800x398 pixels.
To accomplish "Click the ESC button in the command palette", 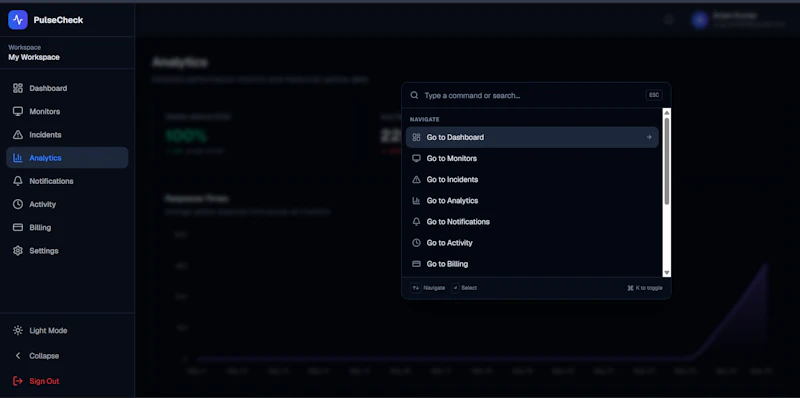I will pos(654,95).
